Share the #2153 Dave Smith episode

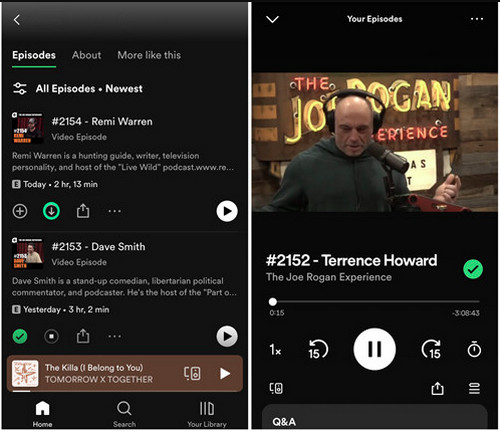83,336
